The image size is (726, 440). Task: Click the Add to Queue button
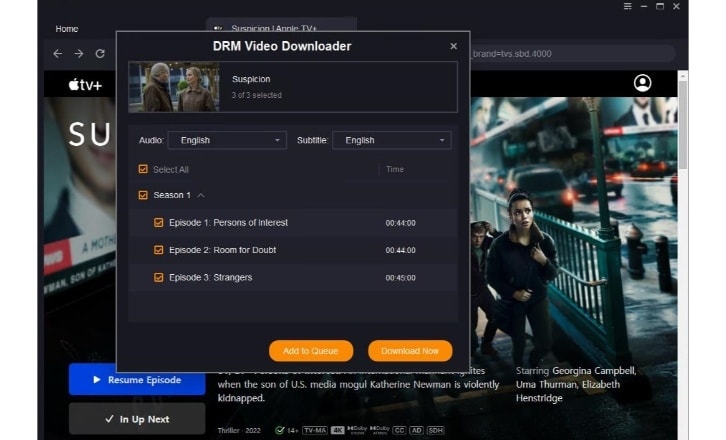[310, 350]
